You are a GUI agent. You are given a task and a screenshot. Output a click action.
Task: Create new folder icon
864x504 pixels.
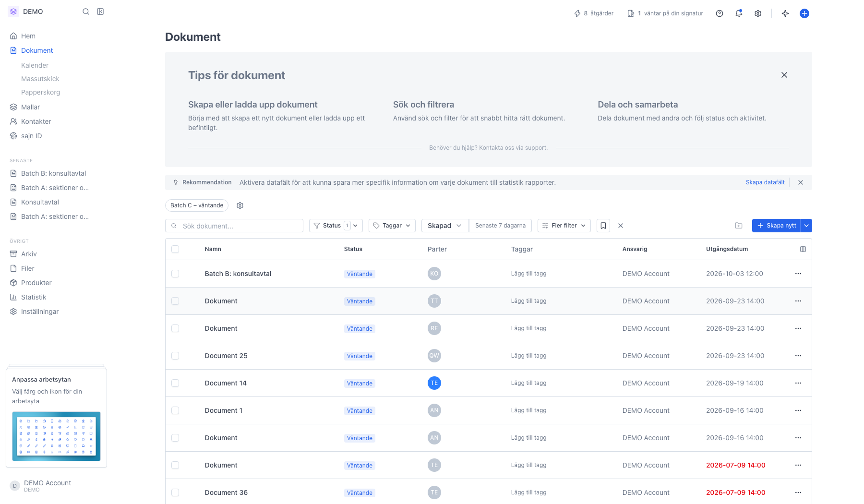(x=739, y=226)
